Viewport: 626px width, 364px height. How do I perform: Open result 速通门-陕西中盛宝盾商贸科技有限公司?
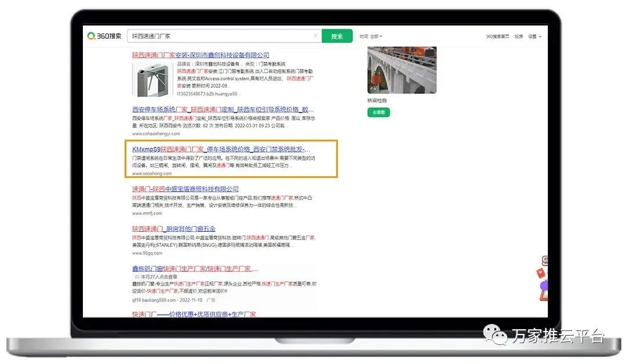click(185, 189)
